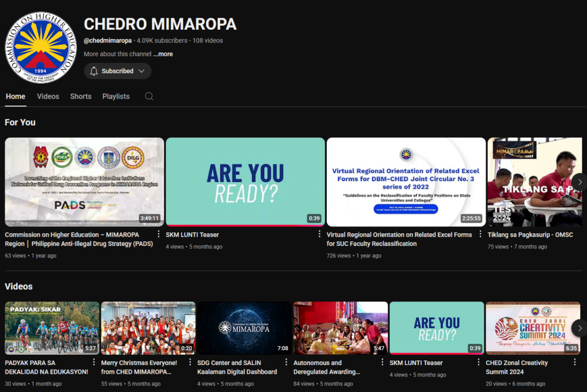Click the '4.09K subscribers' text

pos(162,41)
